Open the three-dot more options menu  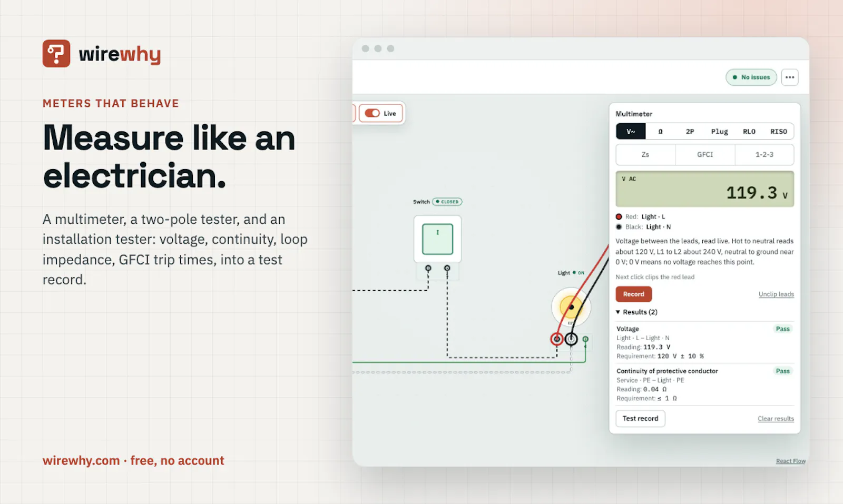pos(789,77)
